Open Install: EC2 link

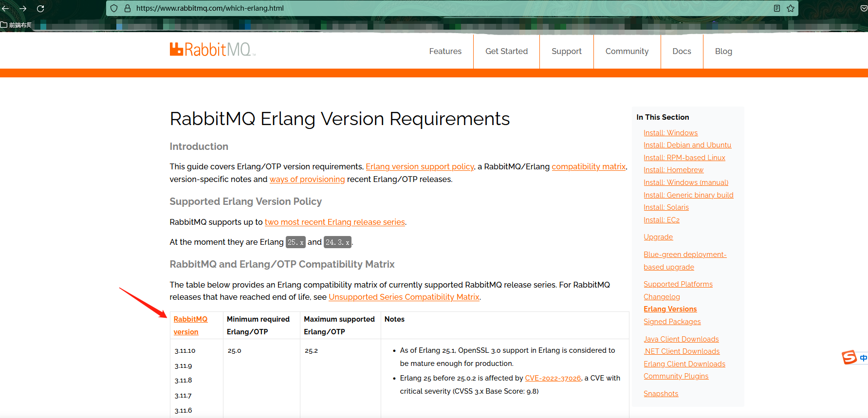click(x=662, y=220)
